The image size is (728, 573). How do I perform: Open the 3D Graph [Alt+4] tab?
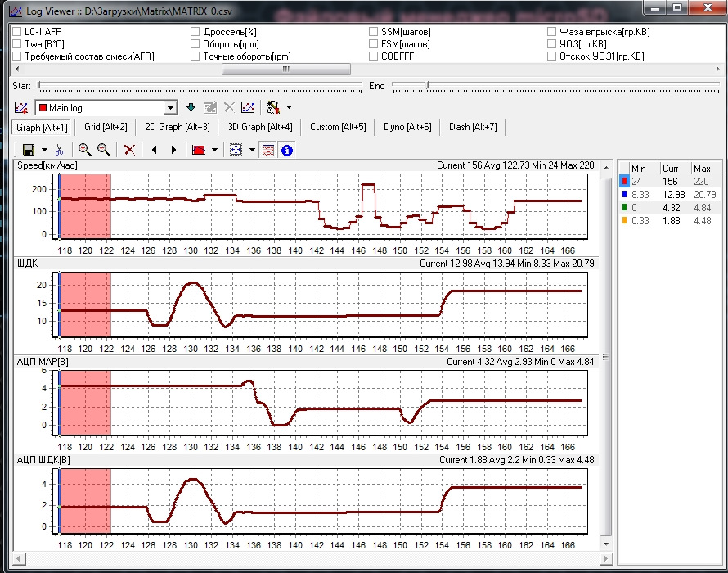(259, 127)
